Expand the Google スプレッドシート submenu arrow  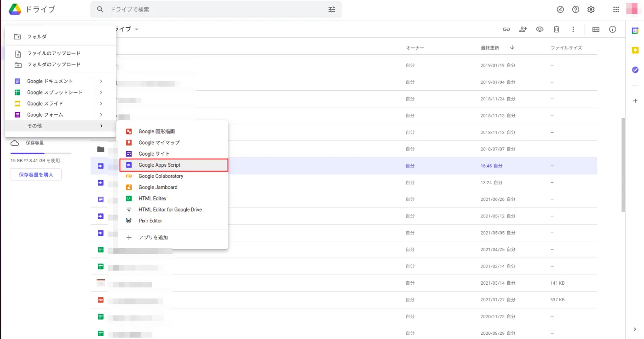101,92
